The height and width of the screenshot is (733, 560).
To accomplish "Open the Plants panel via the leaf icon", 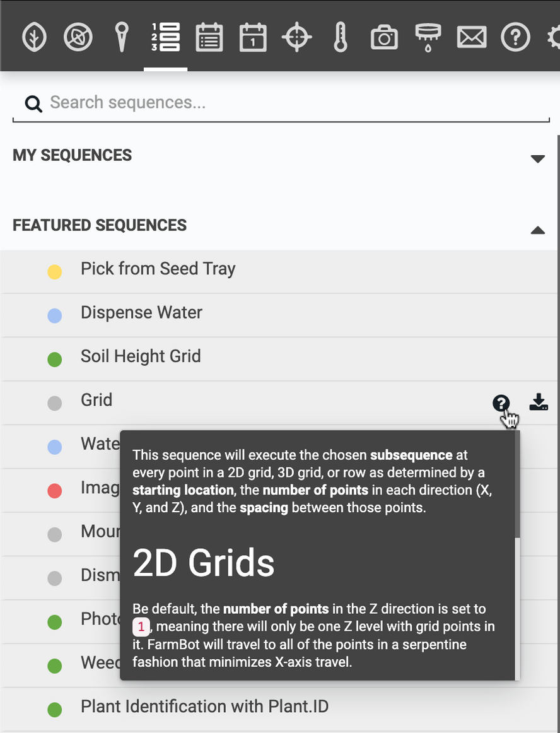I will click(33, 36).
